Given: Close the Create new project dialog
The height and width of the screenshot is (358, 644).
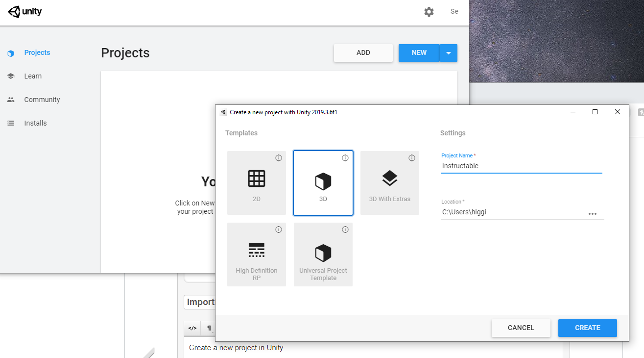Looking at the screenshot, I should (x=618, y=112).
